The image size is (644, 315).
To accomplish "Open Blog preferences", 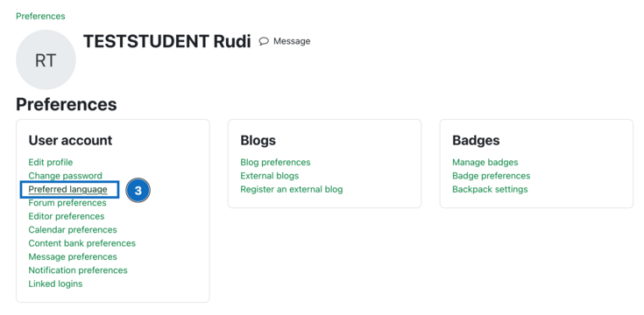I will 275,162.
